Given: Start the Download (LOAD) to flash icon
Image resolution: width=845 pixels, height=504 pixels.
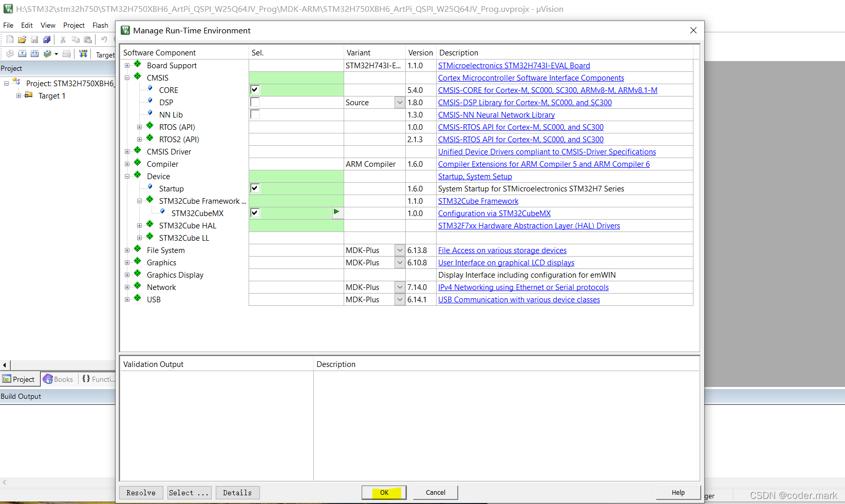Looking at the screenshot, I should point(83,53).
